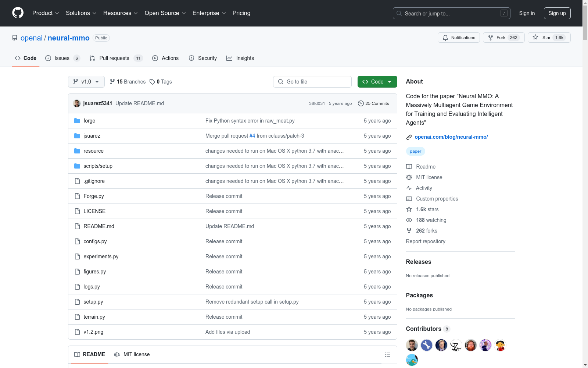Open the v1.0 branch selector dropdown
The height and width of the screenshot is (368, 588).
86,82
